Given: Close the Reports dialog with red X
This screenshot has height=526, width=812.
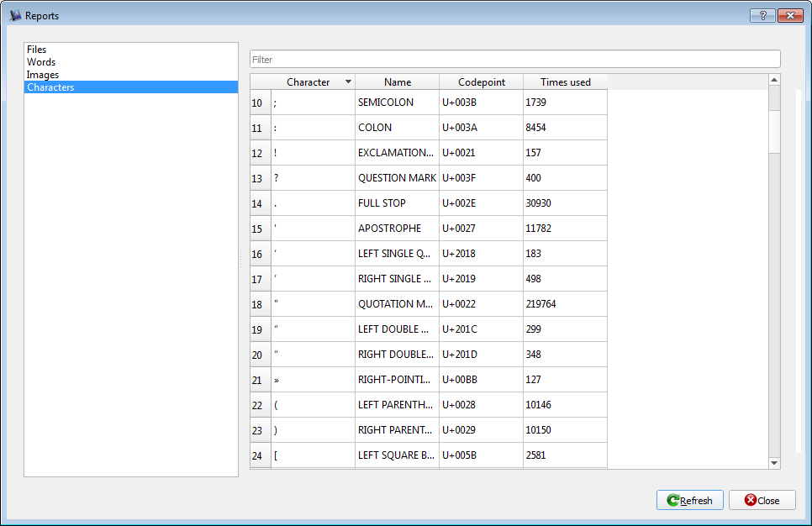Looking at the screenshot, I should pos(791,15).
